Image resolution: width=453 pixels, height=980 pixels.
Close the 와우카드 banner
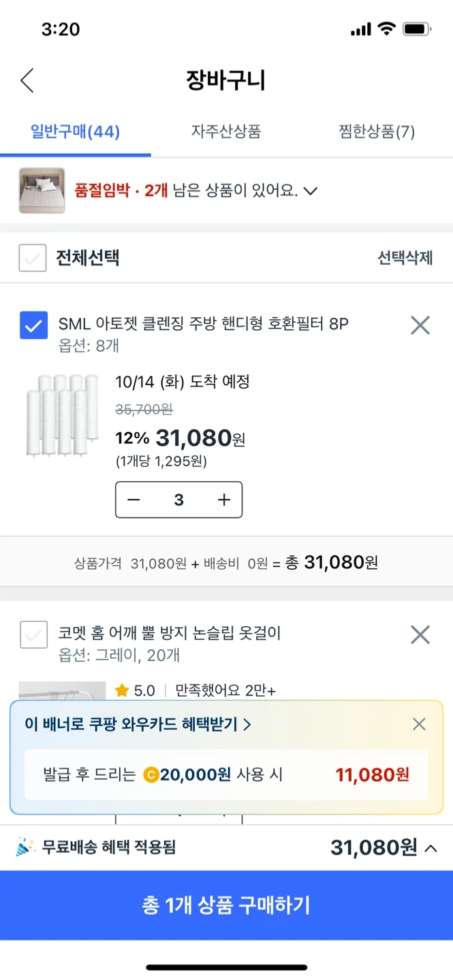tap(419, 724)
